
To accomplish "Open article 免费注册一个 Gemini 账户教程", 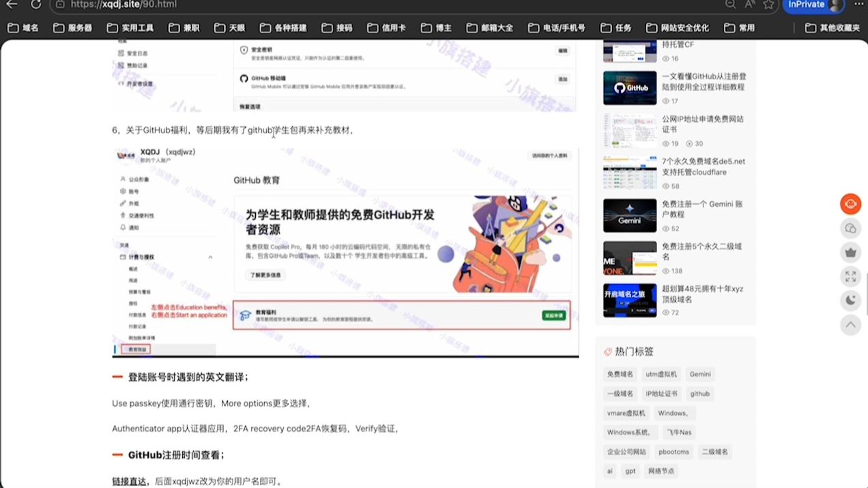I will 703,209.
